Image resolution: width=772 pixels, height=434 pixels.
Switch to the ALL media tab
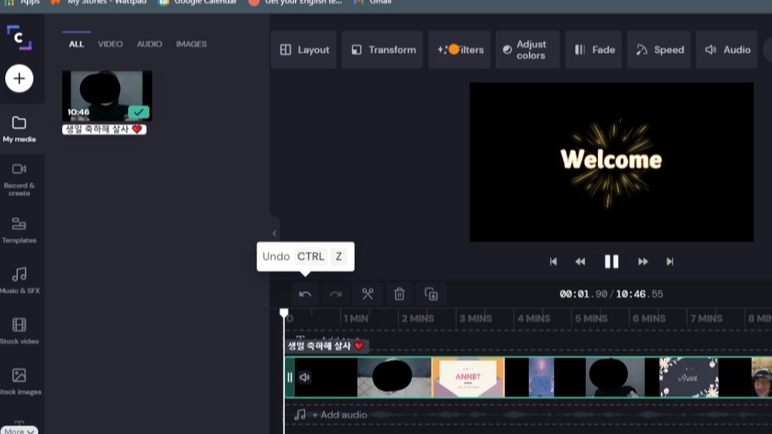pos(76,44)
